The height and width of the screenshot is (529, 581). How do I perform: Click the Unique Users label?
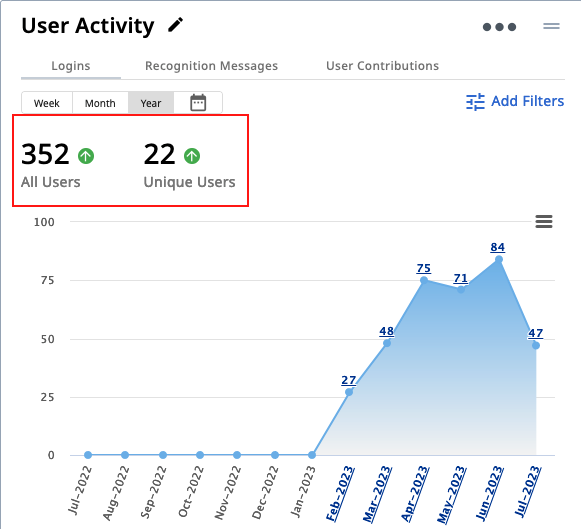189,182
